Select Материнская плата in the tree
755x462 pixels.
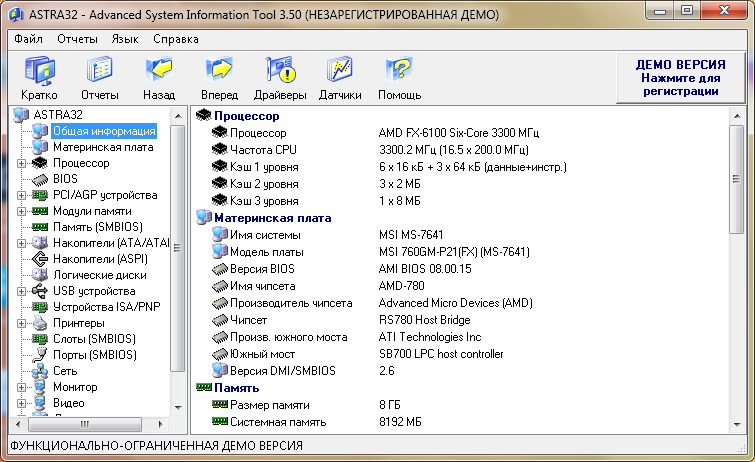(x=103, y=147)
